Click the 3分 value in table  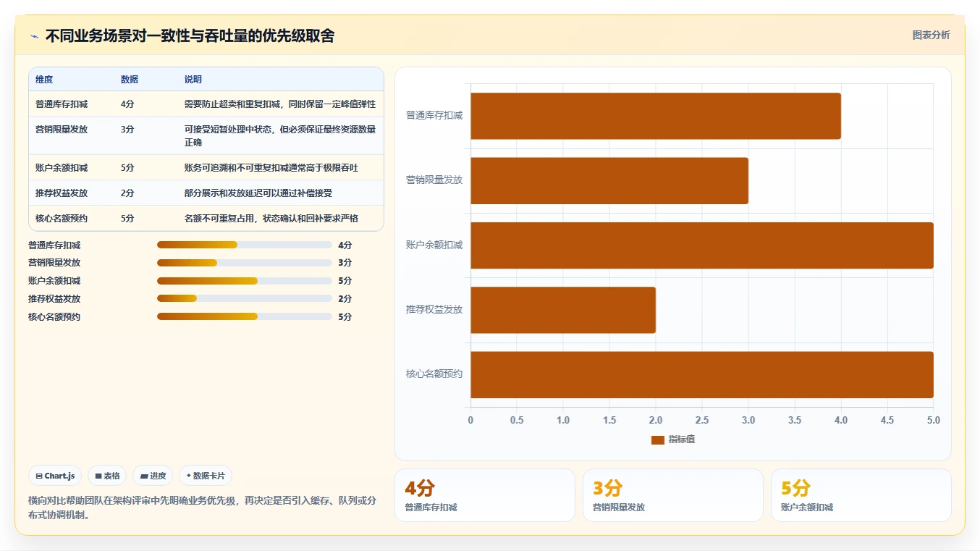click(x=127, y=130)
